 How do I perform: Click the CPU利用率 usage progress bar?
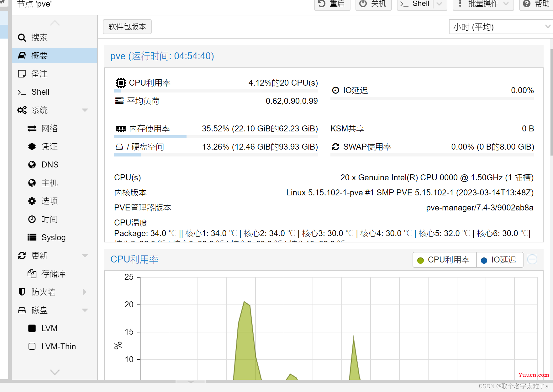[216, 91]
